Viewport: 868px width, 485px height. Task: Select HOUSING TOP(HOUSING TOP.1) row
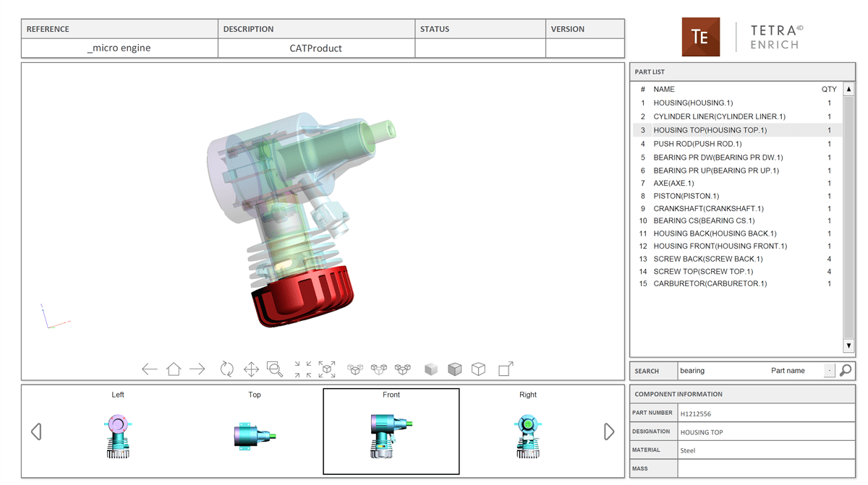click(737, 130)
